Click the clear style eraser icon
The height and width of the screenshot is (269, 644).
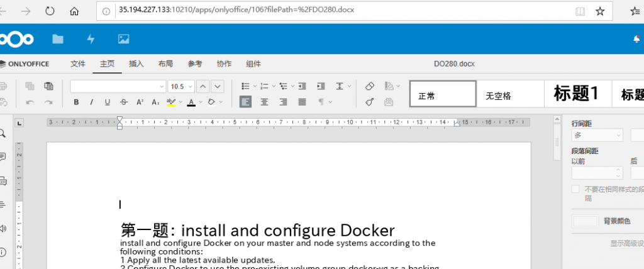370,86
